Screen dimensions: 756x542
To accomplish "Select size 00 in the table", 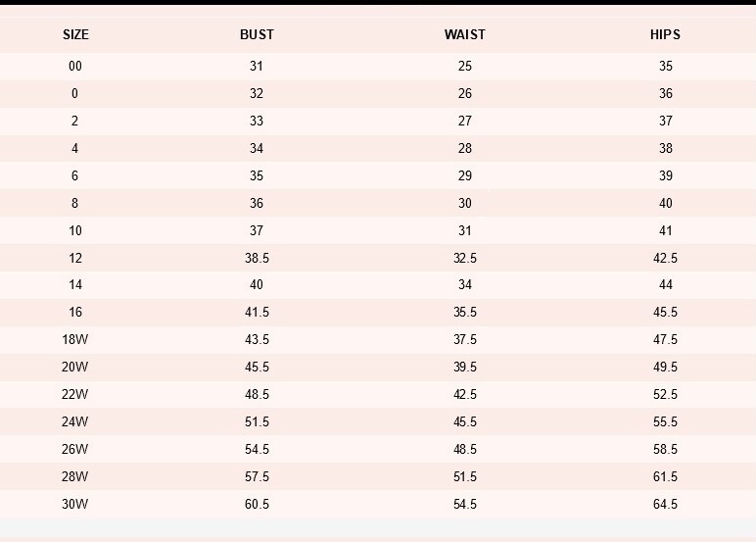I will (x=75, y=66).
